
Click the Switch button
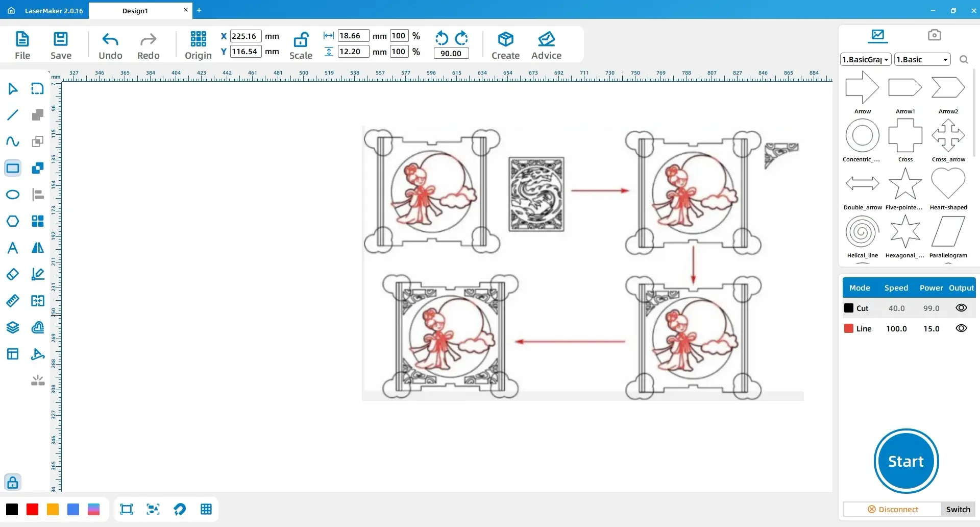coord(958,509)
